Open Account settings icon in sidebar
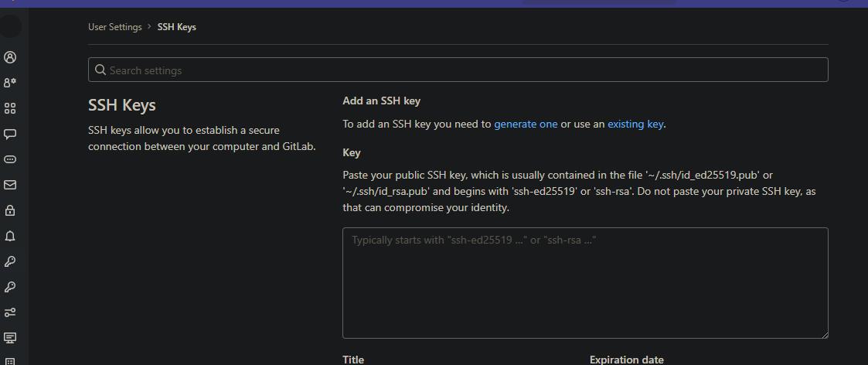 [10, 83]
